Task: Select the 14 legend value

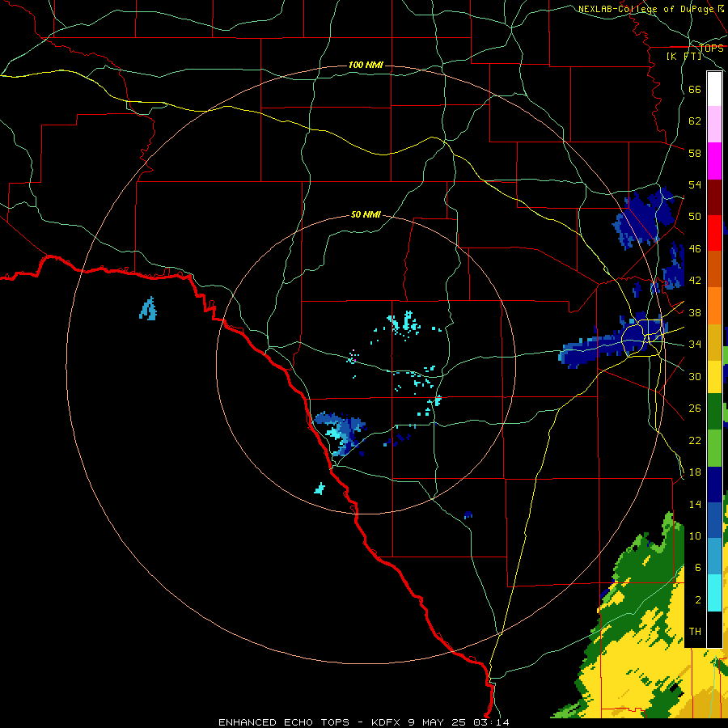Action: (695, 504)
